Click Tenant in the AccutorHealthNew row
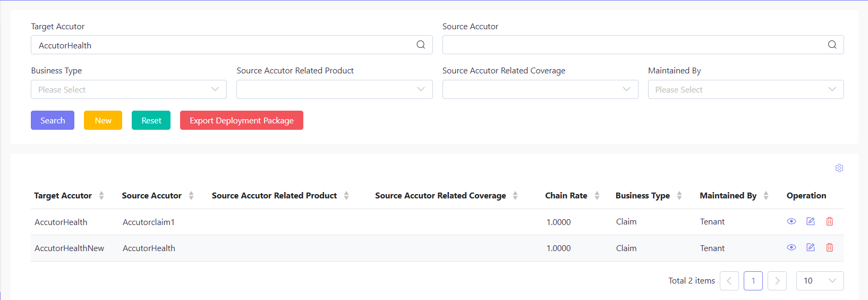 712,248
